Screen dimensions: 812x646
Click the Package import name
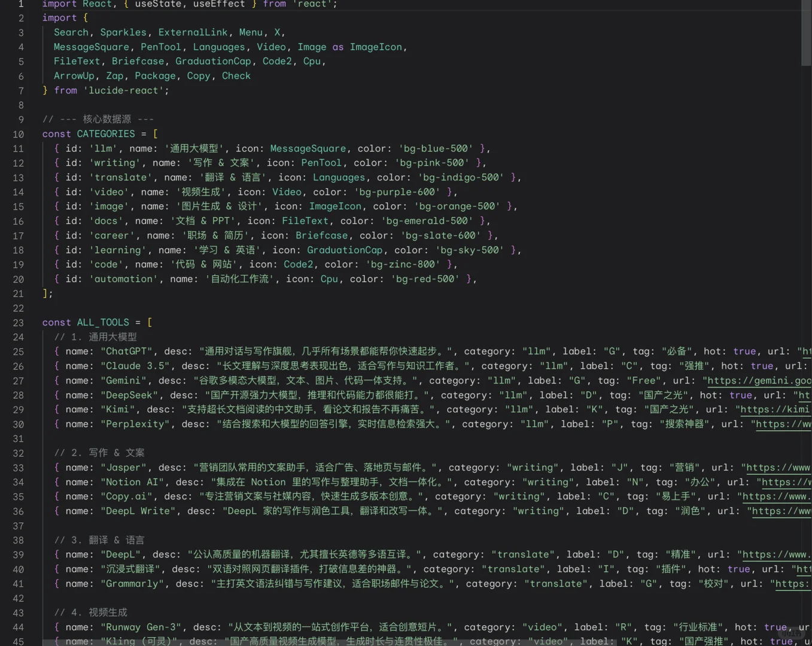(155, 76)
